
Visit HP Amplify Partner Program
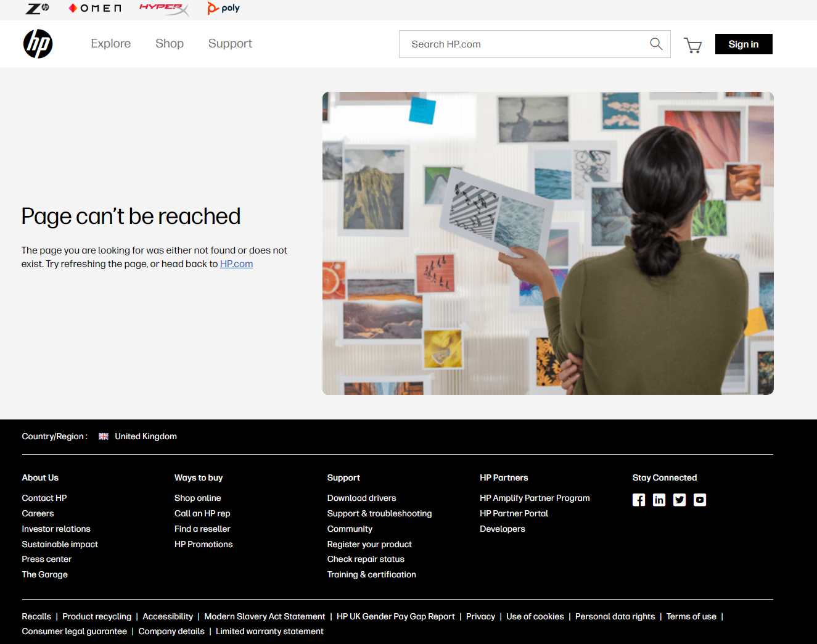(x=535, y=498)
